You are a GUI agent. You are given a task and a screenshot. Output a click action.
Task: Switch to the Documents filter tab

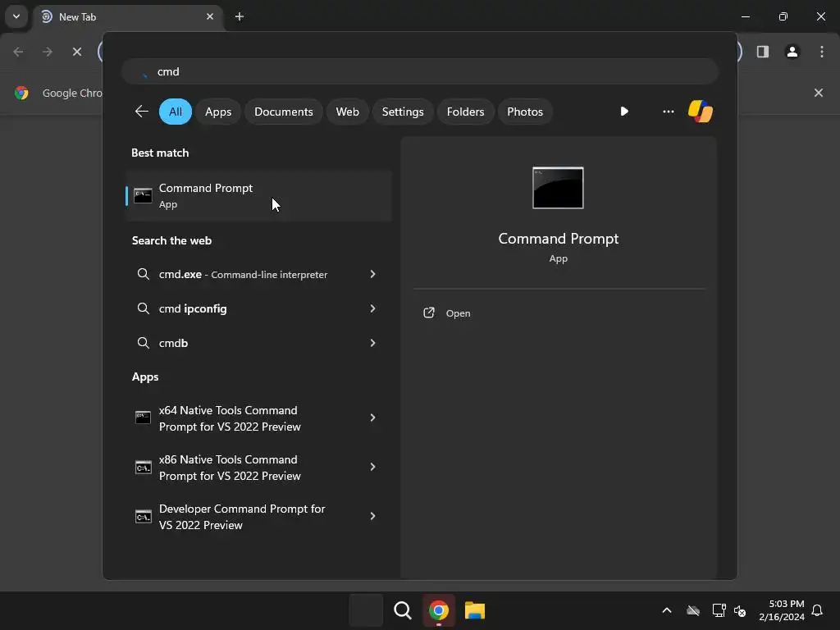pos(283,112)
